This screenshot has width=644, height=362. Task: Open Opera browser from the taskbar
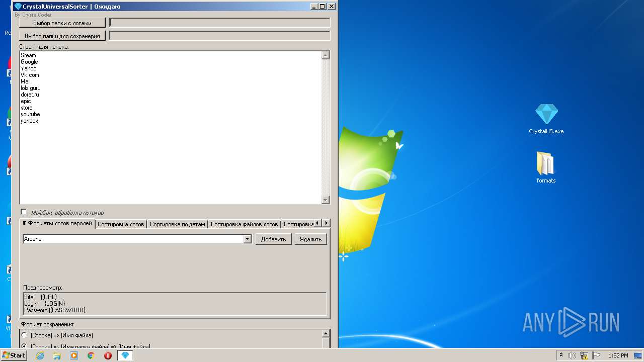point(108,355)
